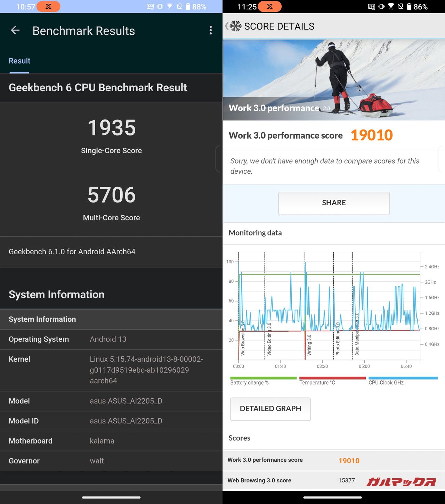Tap the battery icon showing 86%
Viewport: 445px width, 504px height.
click(409, 7)
